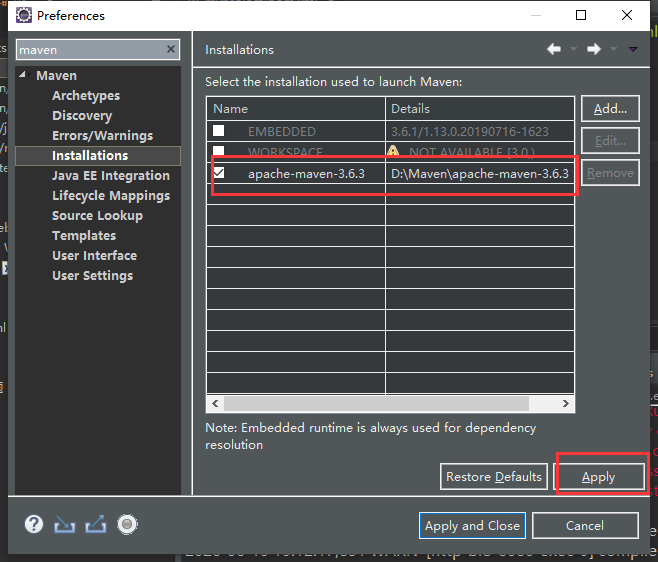Open back history dropdown arrow
This screenshot has width=658, height=562.
(x=573, y=50)
